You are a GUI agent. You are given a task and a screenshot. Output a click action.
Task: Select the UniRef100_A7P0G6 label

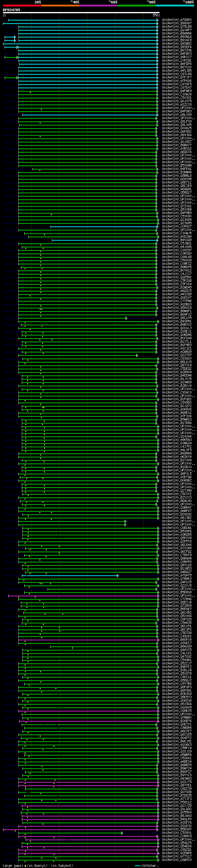point(176,81)
